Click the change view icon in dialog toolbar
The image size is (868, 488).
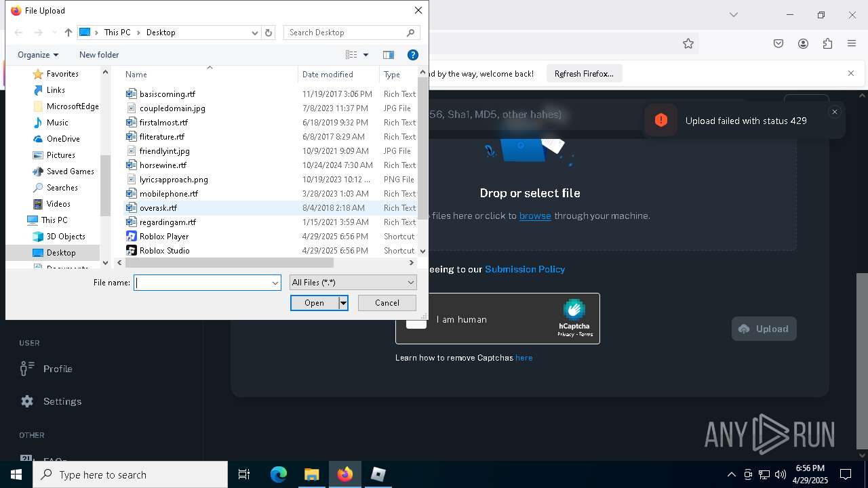tap(351, 55)
